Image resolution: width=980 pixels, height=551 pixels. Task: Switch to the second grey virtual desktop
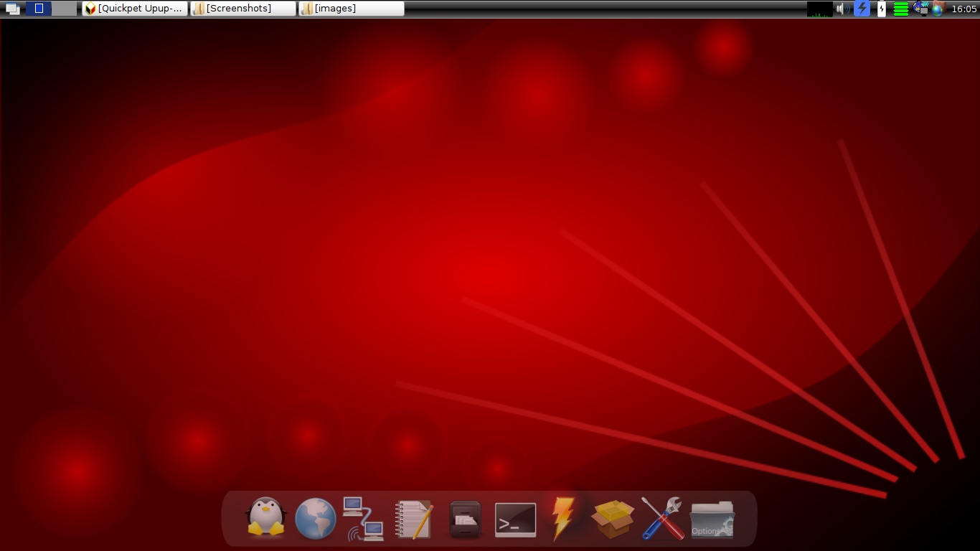(65, 9)
